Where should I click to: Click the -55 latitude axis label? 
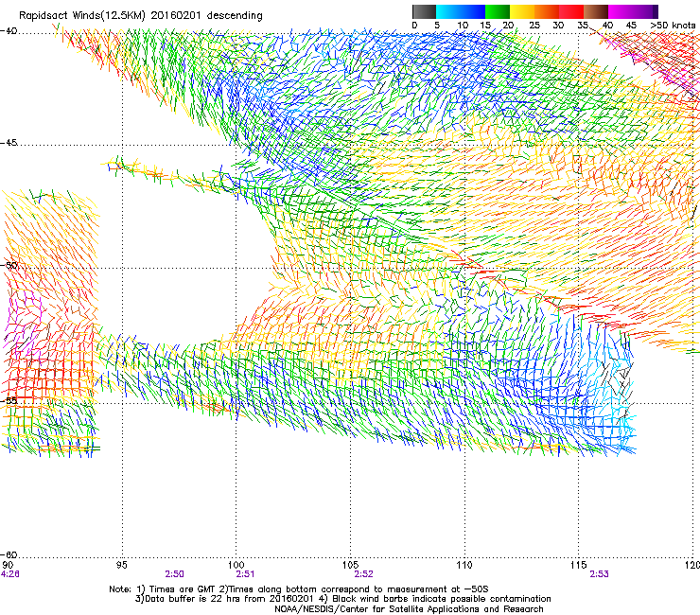pyautogui.click(x=9, y=400)
